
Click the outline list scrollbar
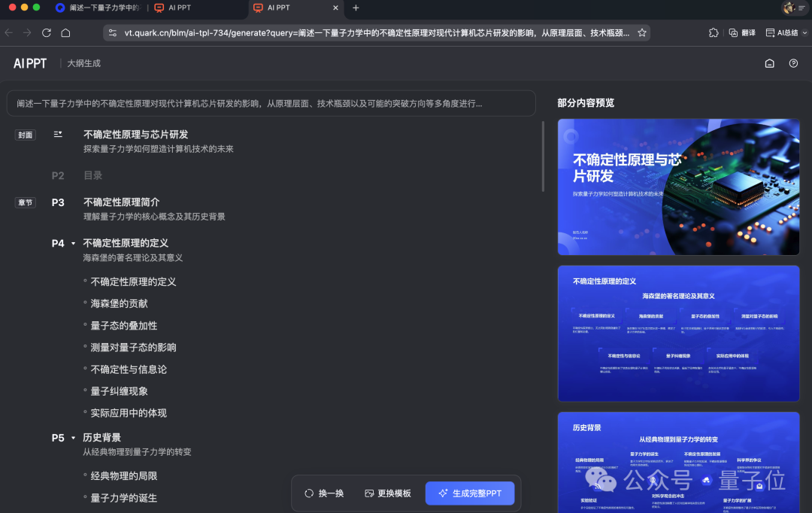tap(543, 156)
